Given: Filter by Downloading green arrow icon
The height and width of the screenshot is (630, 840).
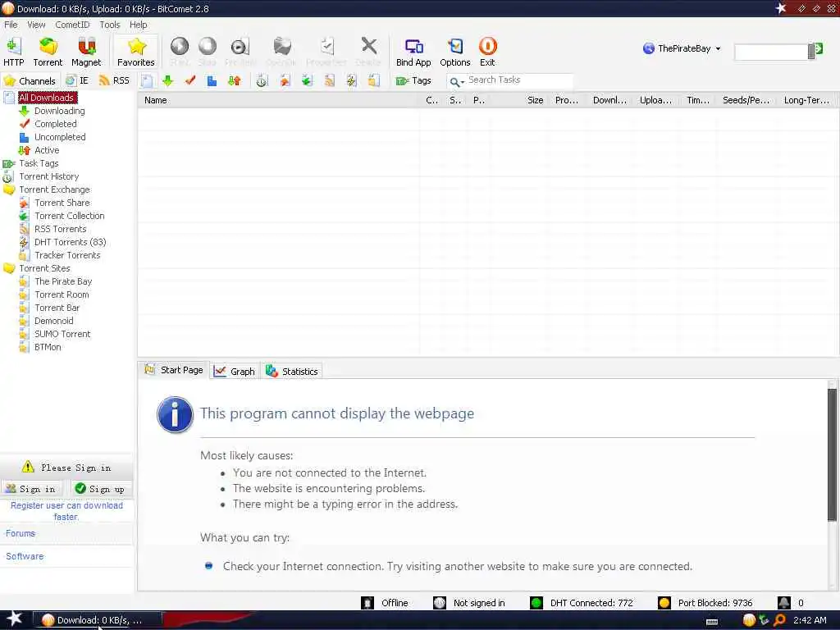Looking at the screenshot, I should pyautogui.click(x=167, y=81).
